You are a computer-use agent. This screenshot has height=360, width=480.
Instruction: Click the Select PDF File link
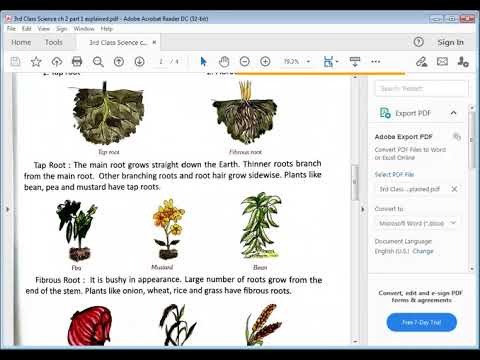pos(394,174)
